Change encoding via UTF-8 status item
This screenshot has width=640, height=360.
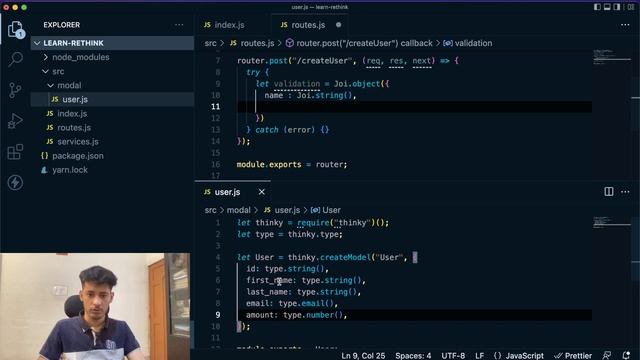453,356
